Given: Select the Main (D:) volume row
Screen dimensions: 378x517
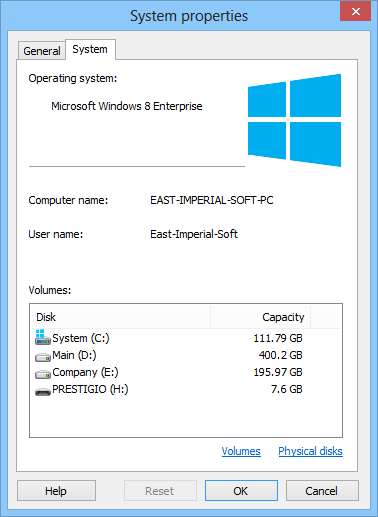Looking at the screenshot, I should point(186,355).
